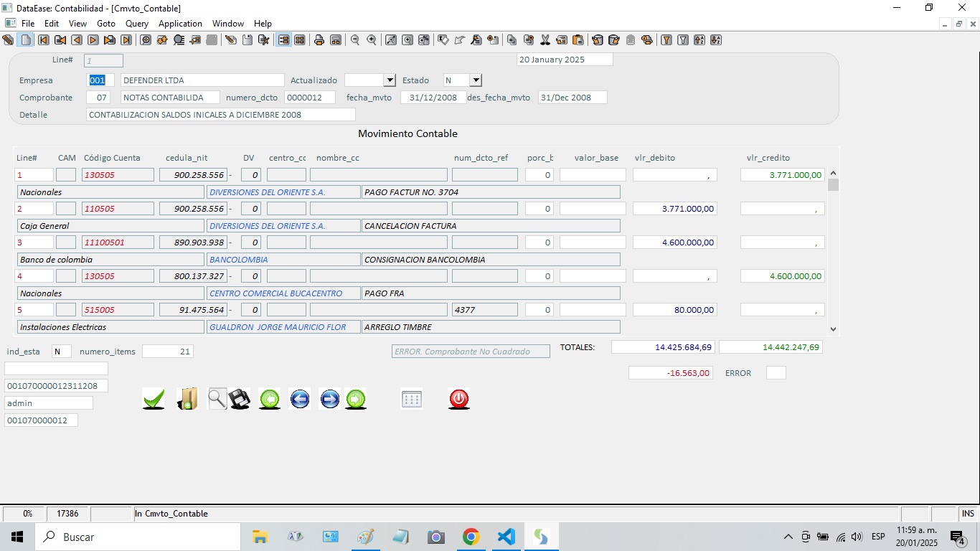Click the green last record arrow button

(x=356, y=399)
